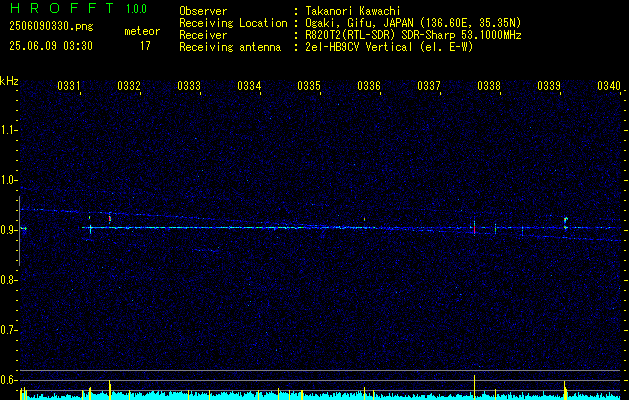
Task: Click the Observer label
Action: coord(203,11)
